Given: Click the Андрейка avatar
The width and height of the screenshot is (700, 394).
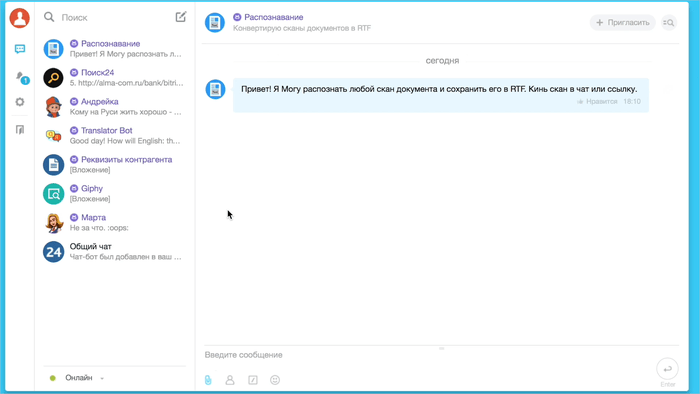Looking at the screenshot, I should pyautogui.click(x=53, y=107).
